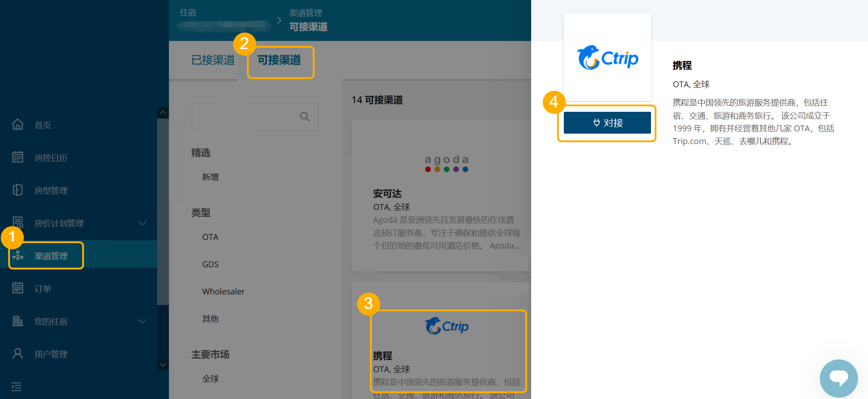Click 住宿 in the breadcrumb

point(188,13)
